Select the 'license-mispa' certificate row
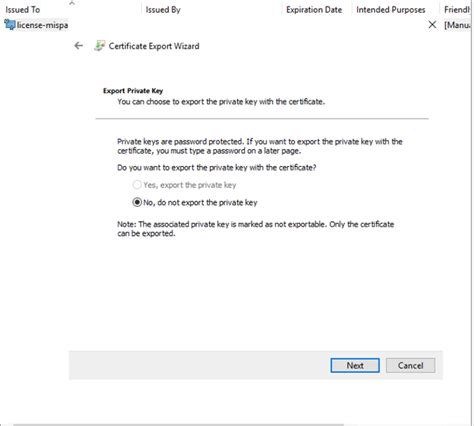This screenshot has width=474, height=426. 36,25
